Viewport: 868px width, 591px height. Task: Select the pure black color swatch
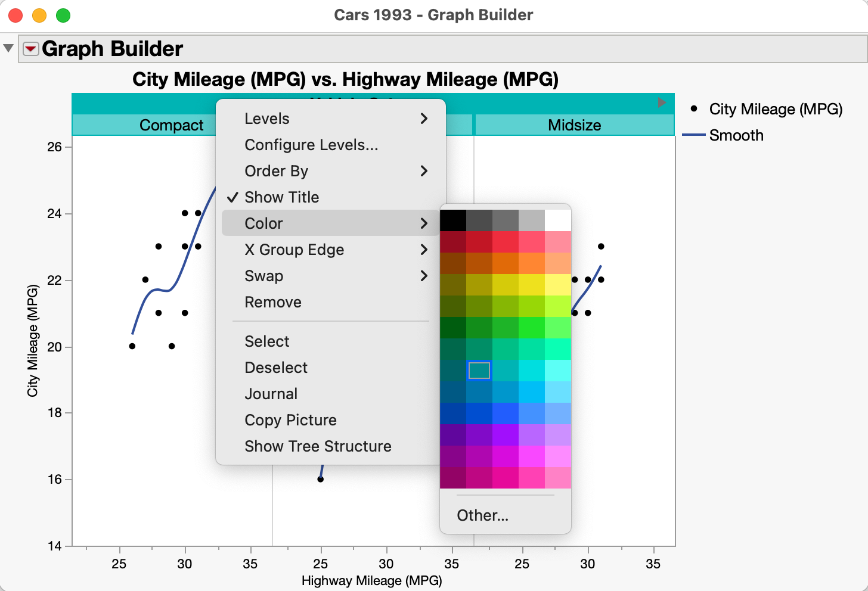pos(452,219)
